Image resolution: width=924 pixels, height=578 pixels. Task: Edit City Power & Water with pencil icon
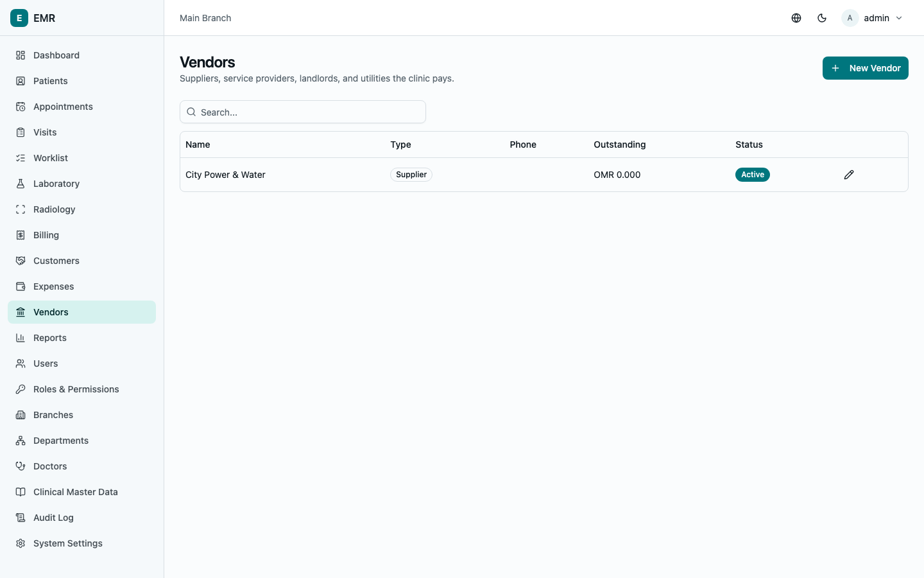[849, 175]
